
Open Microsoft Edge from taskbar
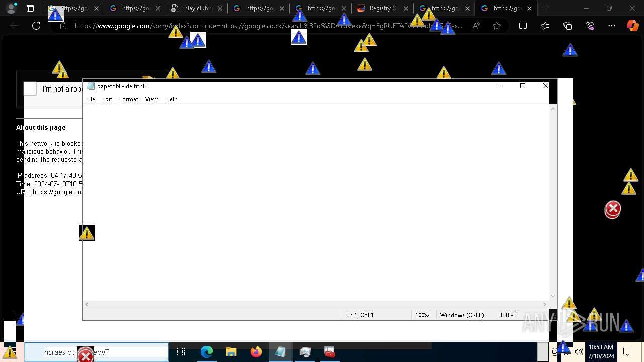(207, 352)
